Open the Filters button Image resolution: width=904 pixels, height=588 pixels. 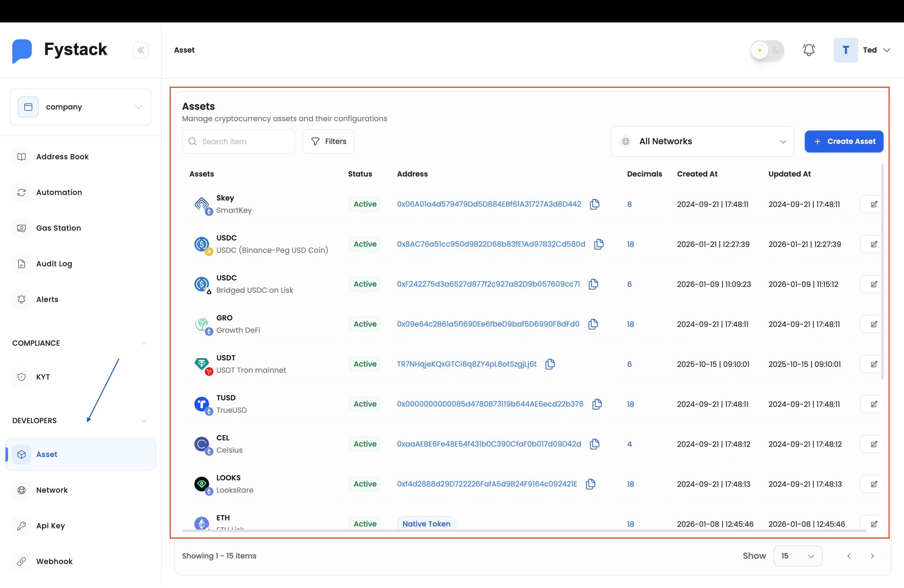(x=328, y=141)
